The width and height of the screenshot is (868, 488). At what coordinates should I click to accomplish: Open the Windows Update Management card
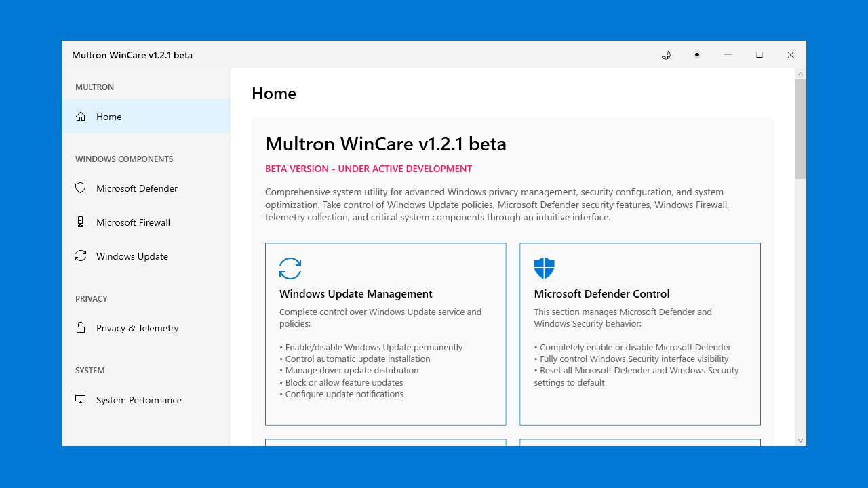click(x=385, y=333)
